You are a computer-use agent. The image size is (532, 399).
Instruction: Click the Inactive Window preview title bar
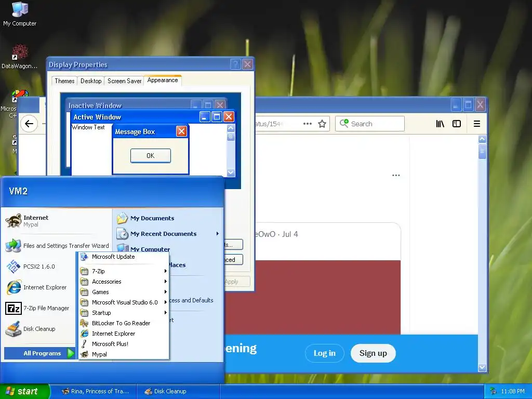pyautogui.click(x=146, y=105)
